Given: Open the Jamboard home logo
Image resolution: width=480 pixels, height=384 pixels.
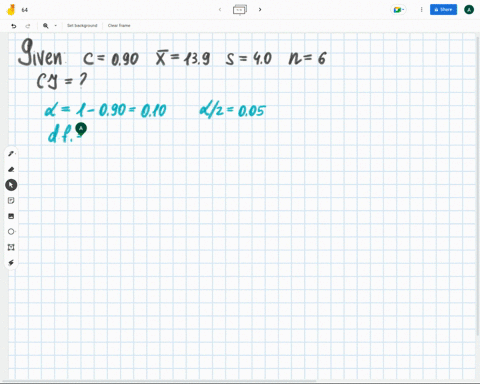Looking at the screenshot, I should pos(11,10).
